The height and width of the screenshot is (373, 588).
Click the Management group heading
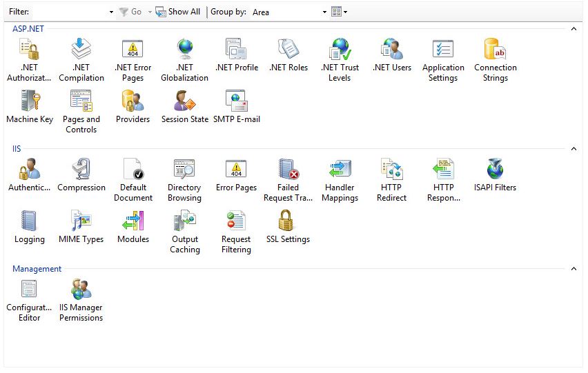point(37,268)
